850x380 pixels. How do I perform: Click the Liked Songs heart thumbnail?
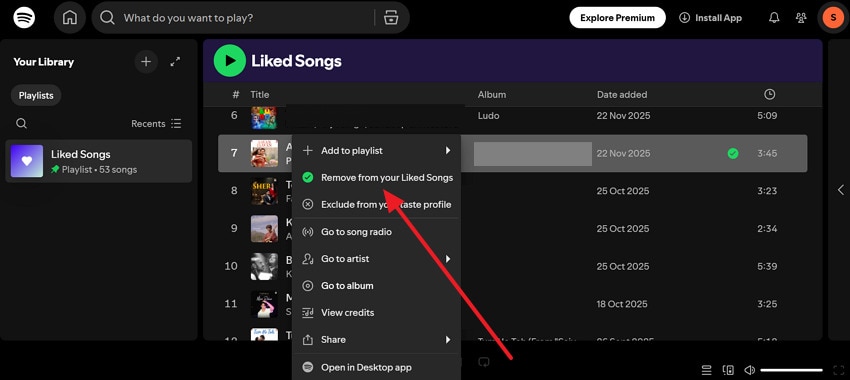point(27,161)
